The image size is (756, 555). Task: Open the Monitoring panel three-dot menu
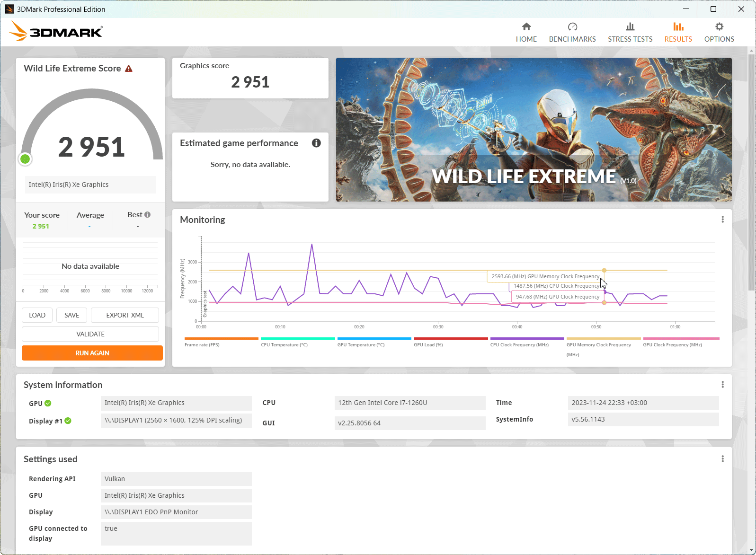[722, 220]
